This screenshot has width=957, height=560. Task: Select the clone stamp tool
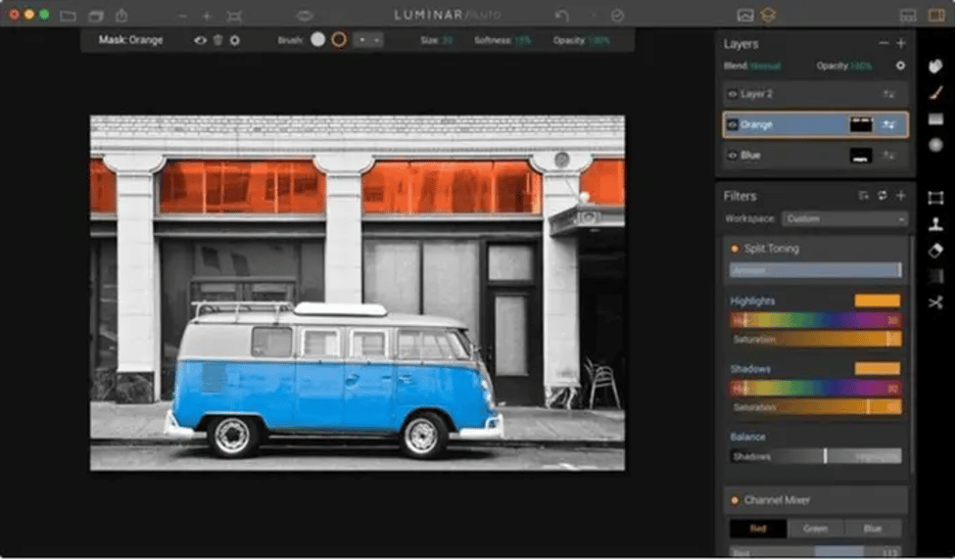(935, 224)
